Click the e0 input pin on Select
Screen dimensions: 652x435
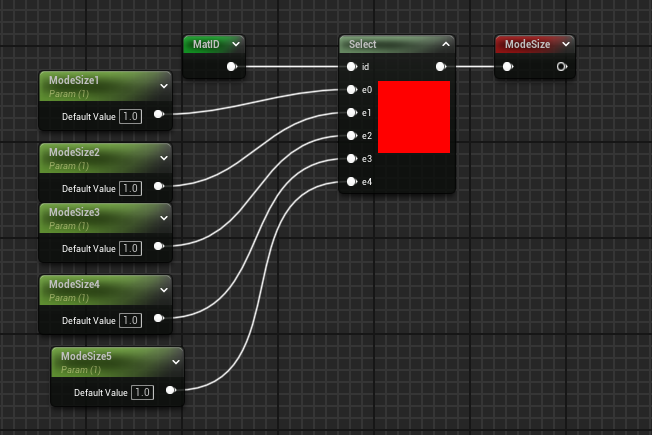click(351, 90)
